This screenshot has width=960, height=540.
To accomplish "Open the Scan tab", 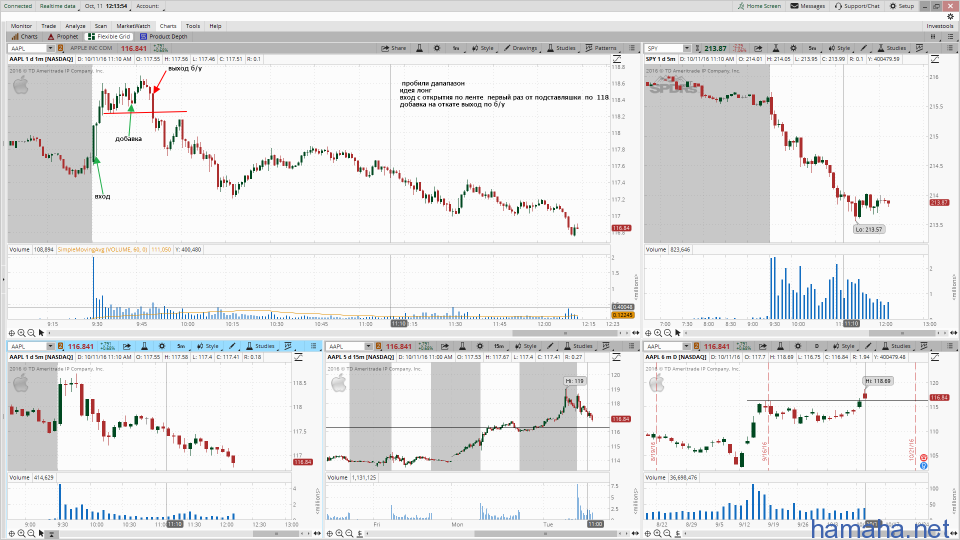I will [x=101, y=26].
